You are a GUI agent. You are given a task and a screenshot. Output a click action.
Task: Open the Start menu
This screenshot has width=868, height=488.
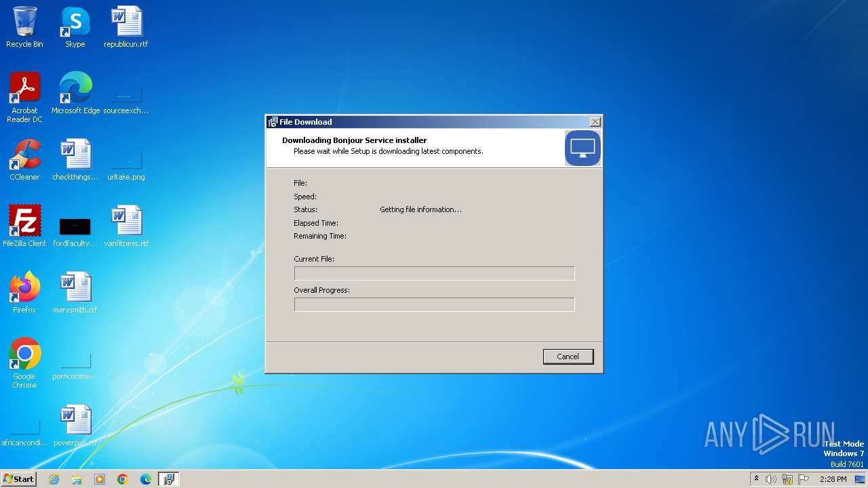[x=18, y=479]
